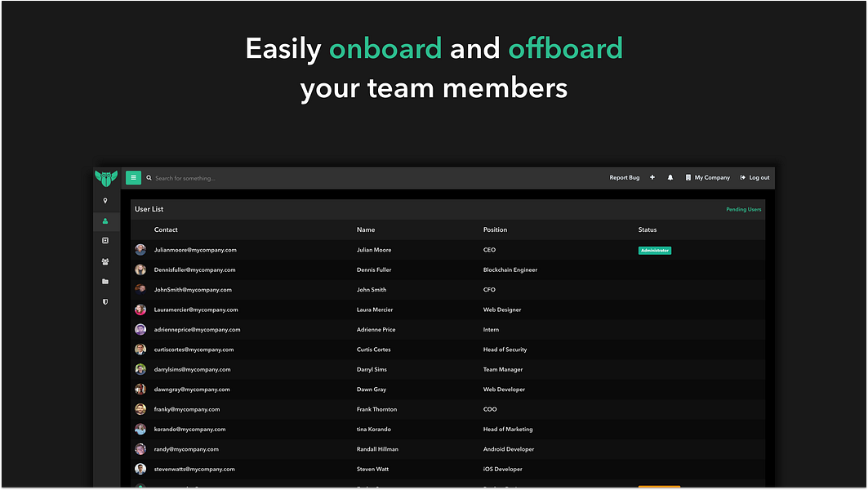Select the security shield sidebar icon
Image resolution: width=868 pixels, height=490 pixels.
[105, 301]
